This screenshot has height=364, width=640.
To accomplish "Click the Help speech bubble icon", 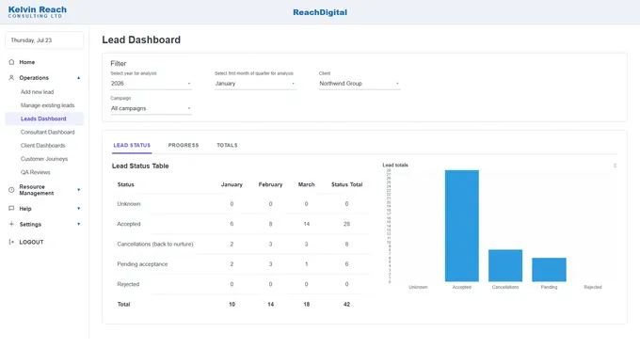I will [x=11, y=209].
